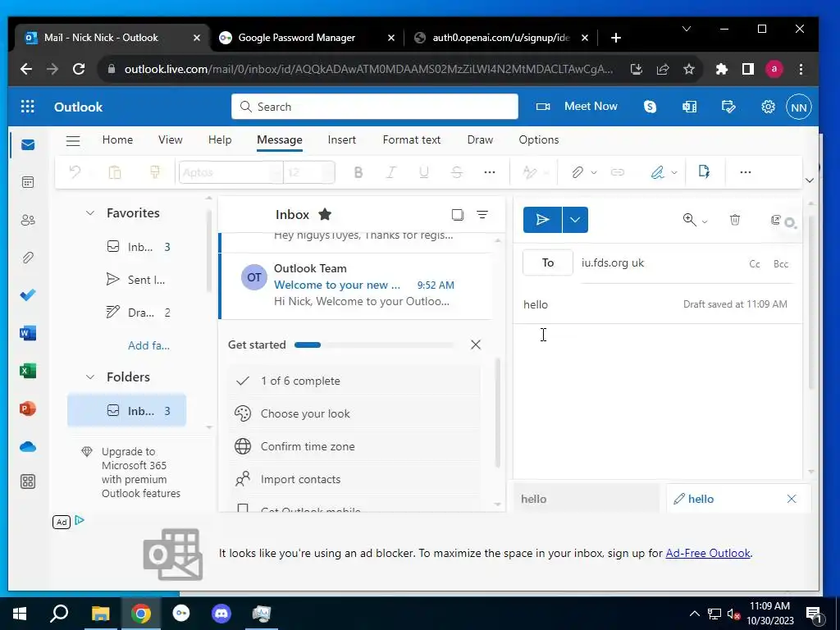The image size is (840, 630).
Task: Click the Search mail field
Action: tap(374, 107)
